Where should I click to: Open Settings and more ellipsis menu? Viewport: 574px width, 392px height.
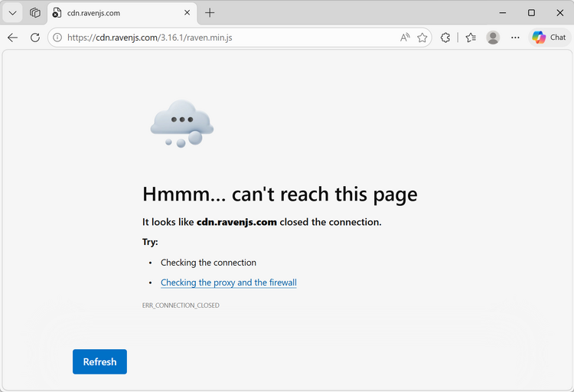coord(515,38)
